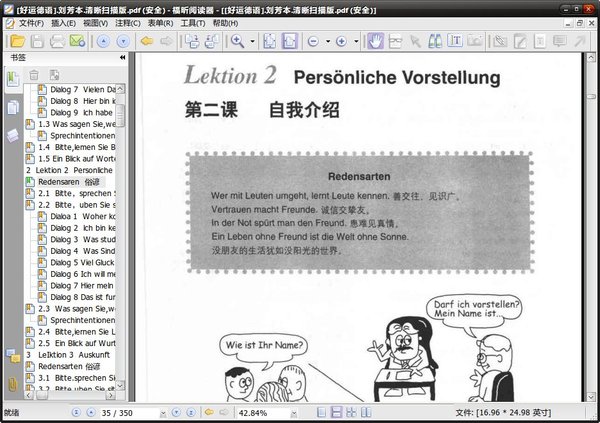Select the text selection tool

pos(455,41)
